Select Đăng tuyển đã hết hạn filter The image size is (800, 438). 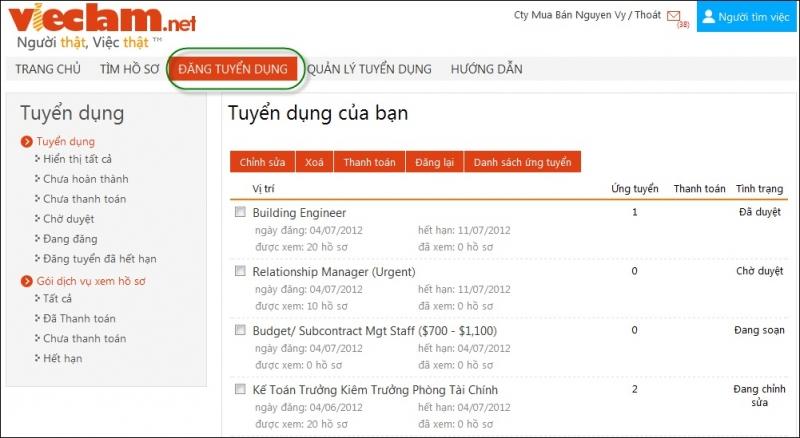[99, 259]
